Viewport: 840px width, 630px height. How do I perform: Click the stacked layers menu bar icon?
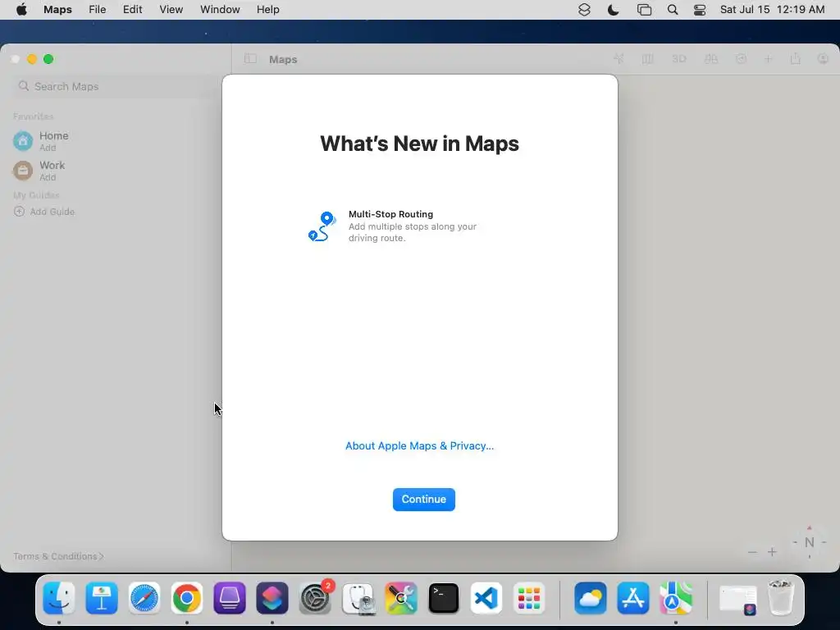pos(584,10)
